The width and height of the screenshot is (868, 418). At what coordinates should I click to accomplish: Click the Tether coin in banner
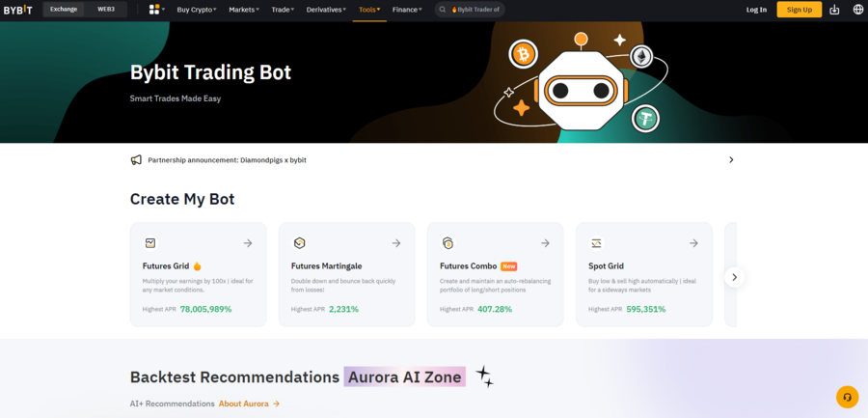point(645,119)
